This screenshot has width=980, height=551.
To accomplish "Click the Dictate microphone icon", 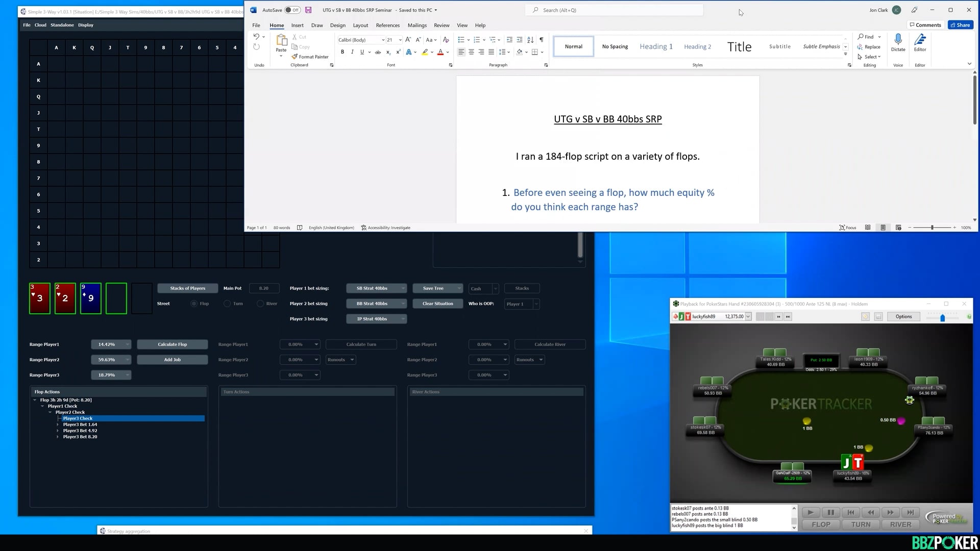I will [898, 40].
